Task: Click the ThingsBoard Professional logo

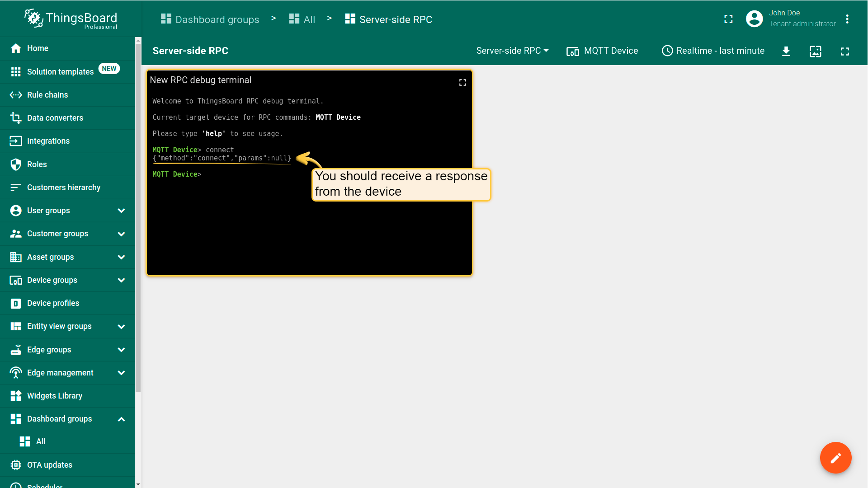Action: 71,19
